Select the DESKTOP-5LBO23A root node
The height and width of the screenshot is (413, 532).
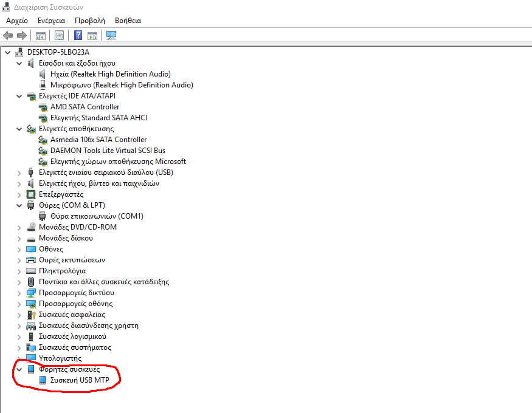[x=58, y=52]
